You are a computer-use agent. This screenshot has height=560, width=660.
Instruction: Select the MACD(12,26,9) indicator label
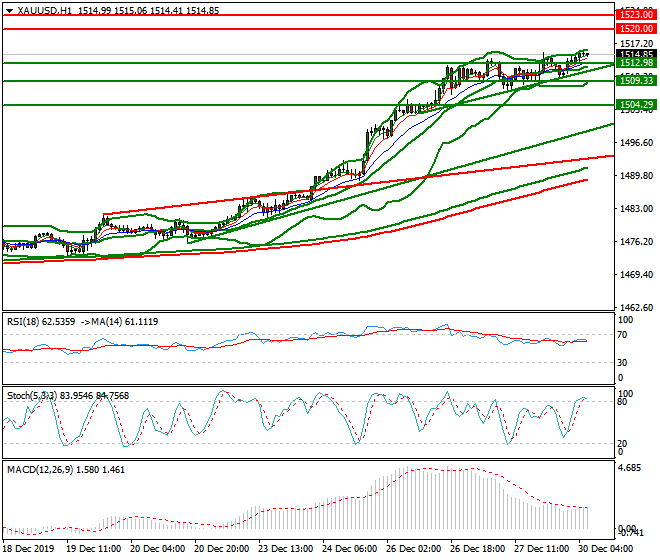click(x=66, y=470)
